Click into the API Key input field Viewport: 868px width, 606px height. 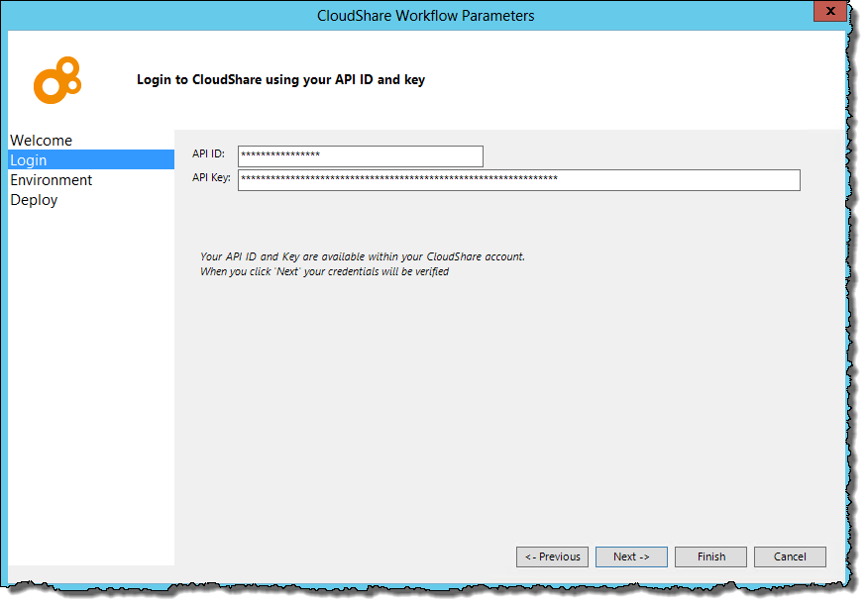point(518,179)
